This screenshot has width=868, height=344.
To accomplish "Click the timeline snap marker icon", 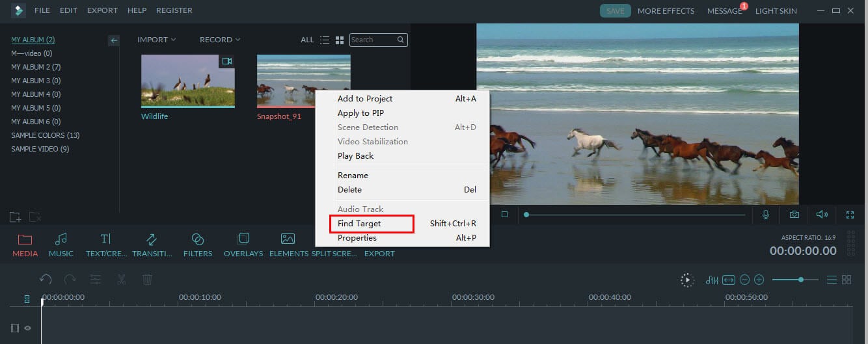I will [x=27, y=299].
